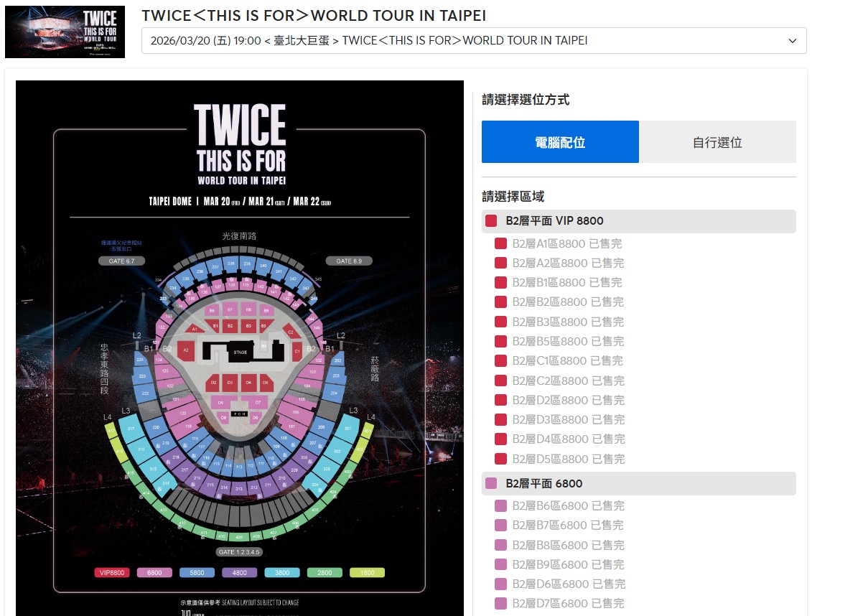
Task: Click the purple square icon beside B2層D7區6800
Action: pos(500,603)
